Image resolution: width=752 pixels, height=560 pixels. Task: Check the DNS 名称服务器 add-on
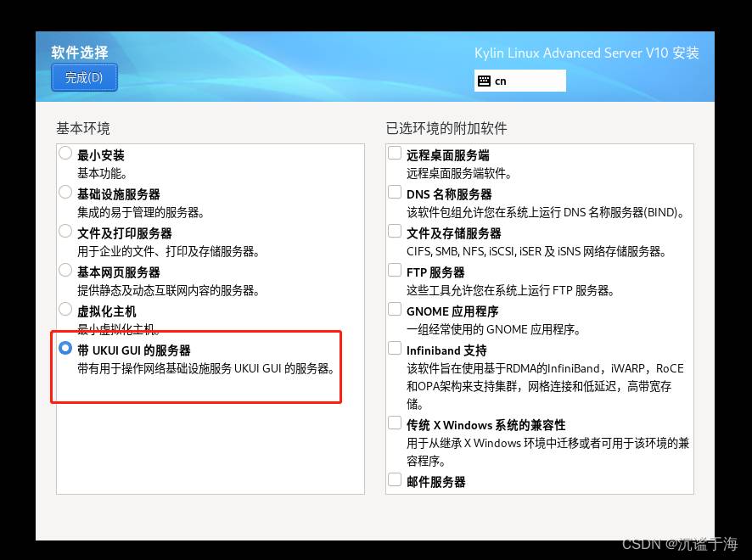395,193
